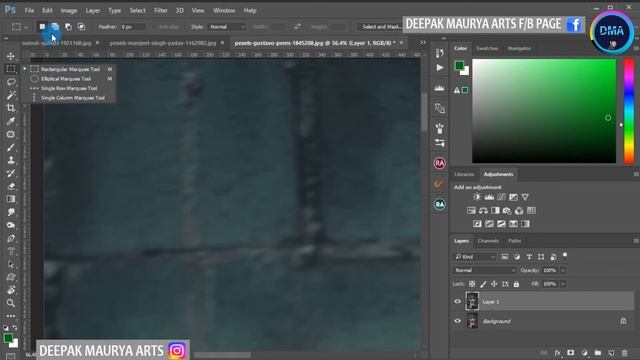The height and width of the screenshot is (360, 640).
Task: Click Add to selection mode icon
Action: pyautogui.click(x=56, y=27)
